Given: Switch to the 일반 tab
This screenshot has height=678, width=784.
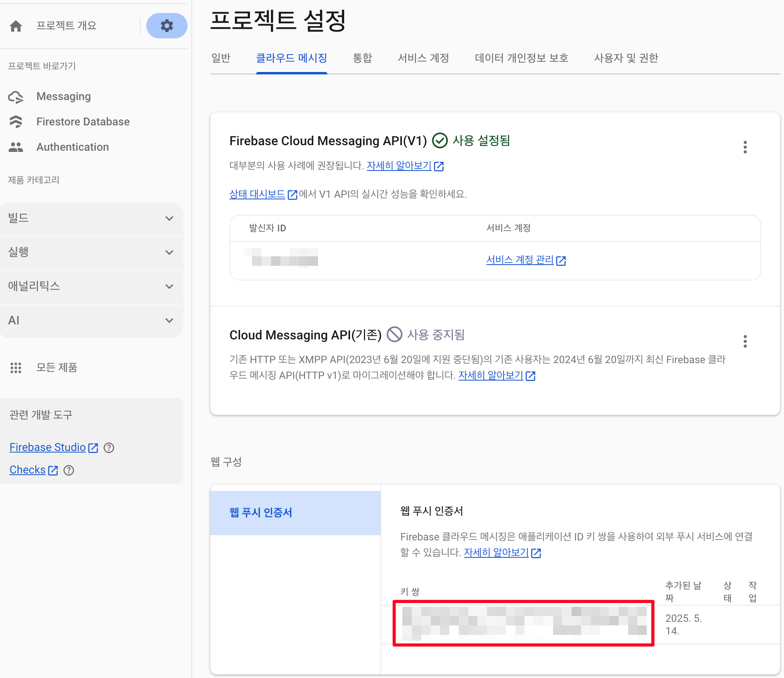Looking at the screenshot, I should tap(221, 58).
